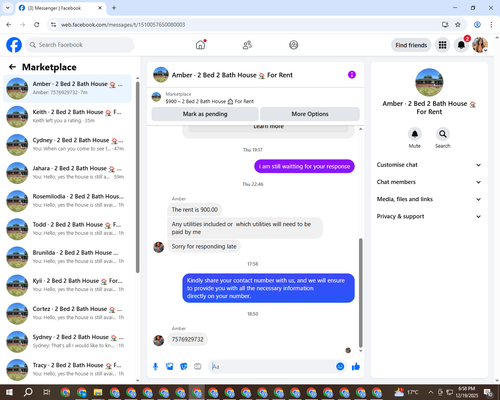The image size is (500, 400).
Task: Open the account profile picture menu
Action: point(480,45)
